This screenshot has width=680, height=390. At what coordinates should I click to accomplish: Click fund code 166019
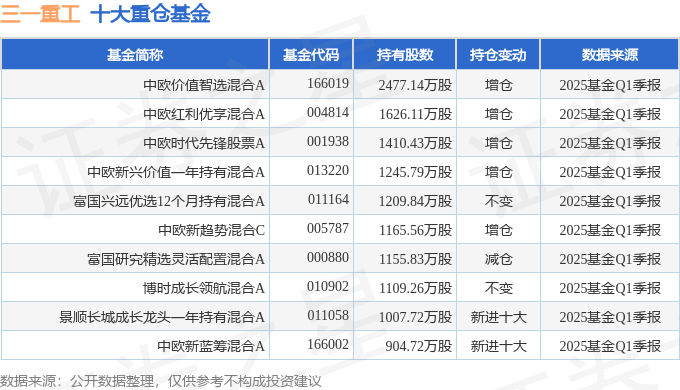pyautogui.click(x=328, y=83)
